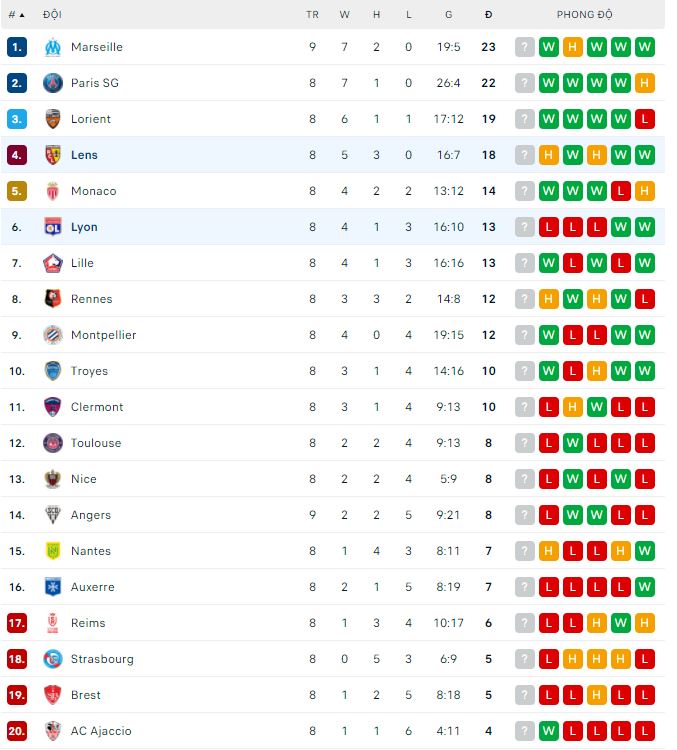The width and height of the screenshot is (677, 750).
Task: Click the Strasbourg club badge
Action: [53, 659]
